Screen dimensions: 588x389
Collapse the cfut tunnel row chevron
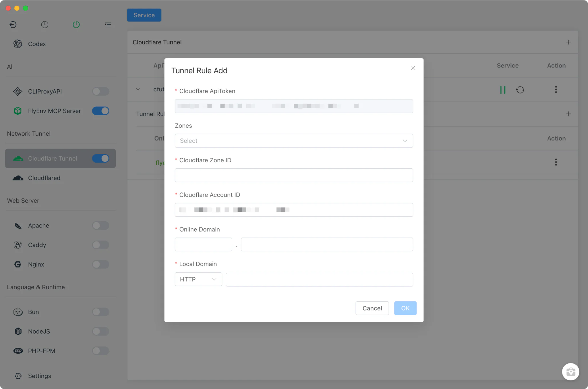pyautogui.click(x=138, y=89)
